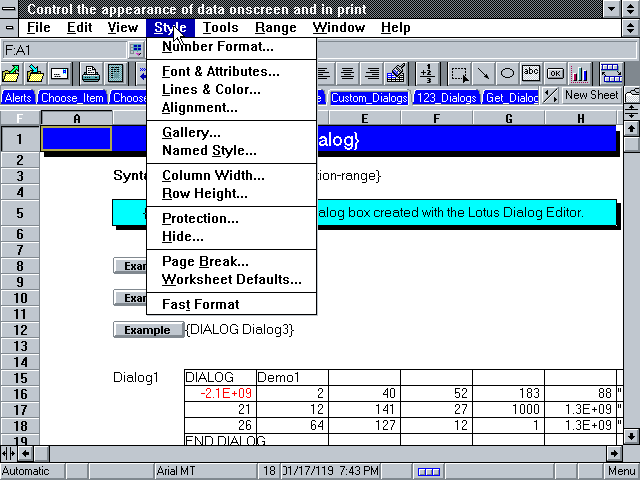This screenshot has height=480, width=640.
Task: Click the Menu mode indicator in status bar
Action: click(x=622, y=471)
